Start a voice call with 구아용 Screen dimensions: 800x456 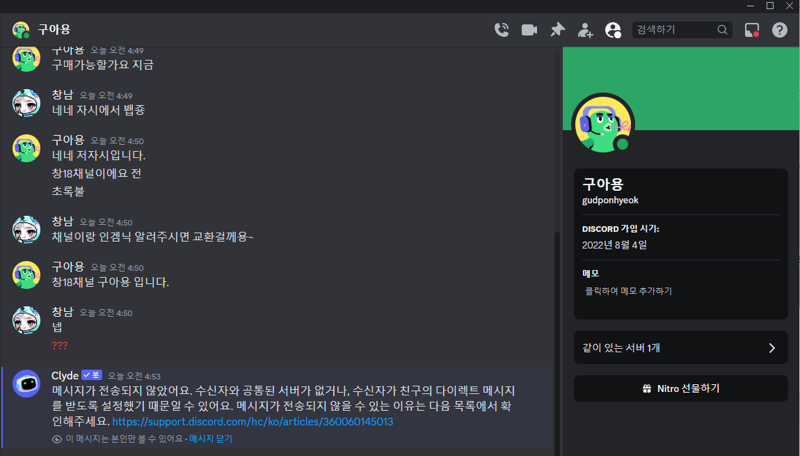click(502, 30)
